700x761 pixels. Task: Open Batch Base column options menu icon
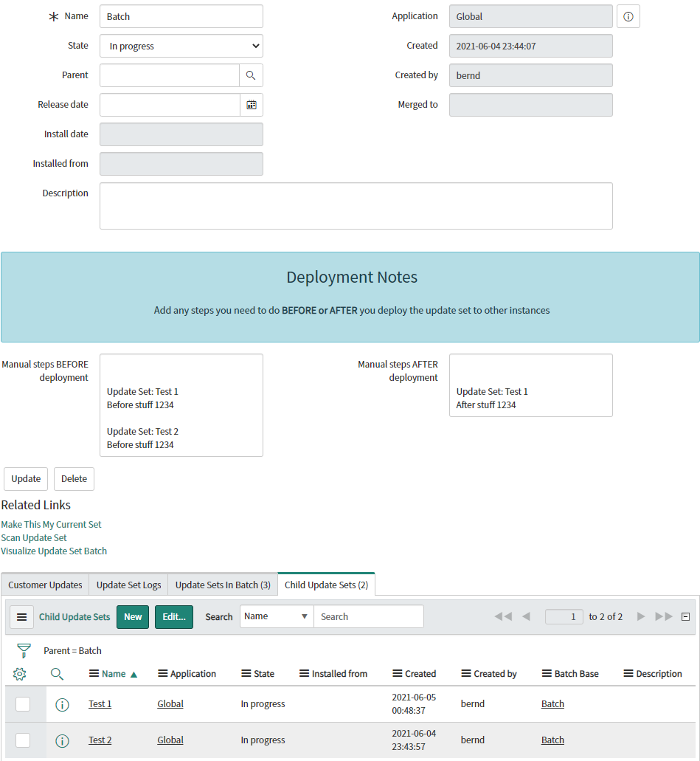click(x=547, y=674)
